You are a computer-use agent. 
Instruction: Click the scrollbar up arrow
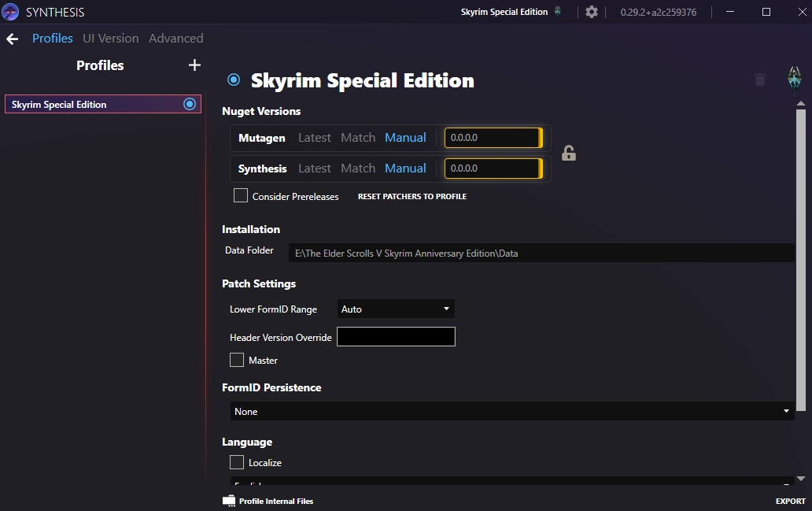point(801,104)
